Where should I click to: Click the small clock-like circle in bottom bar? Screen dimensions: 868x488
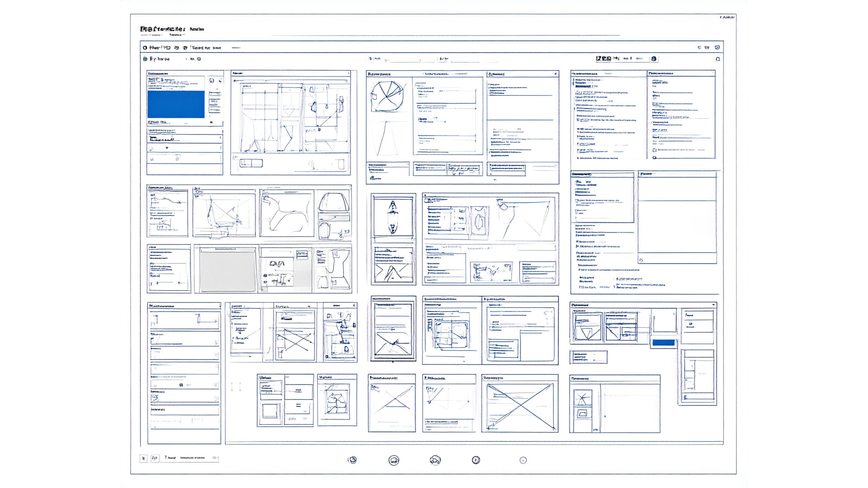coord(523,460)
